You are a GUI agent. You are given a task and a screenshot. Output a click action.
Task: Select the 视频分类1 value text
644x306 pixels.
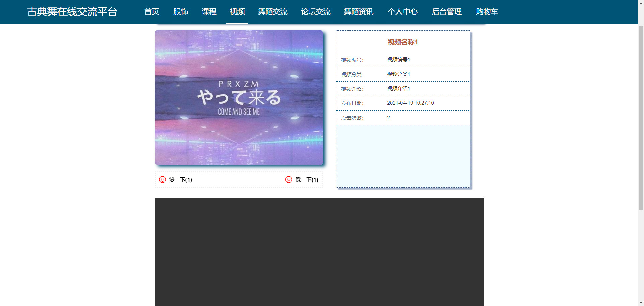point(398,74)
